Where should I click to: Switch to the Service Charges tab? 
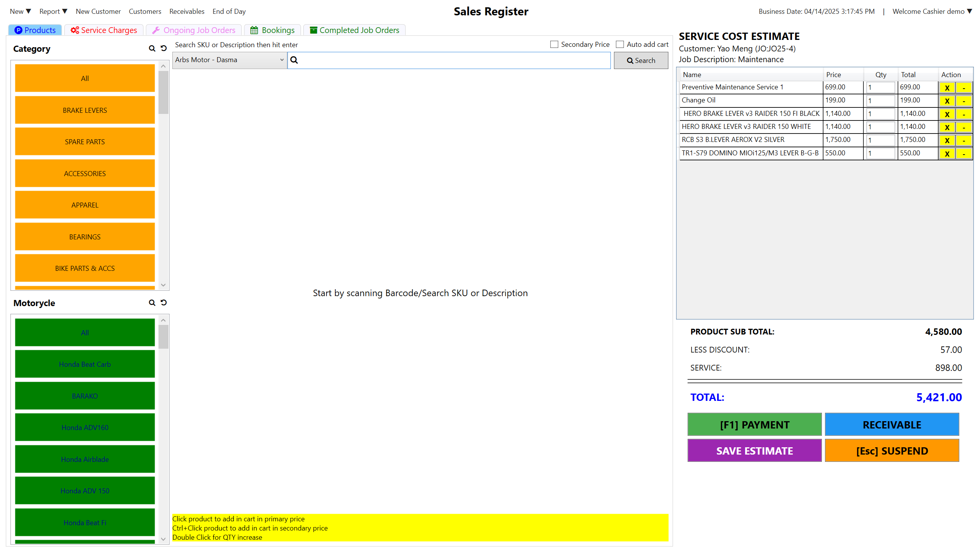click(104, 30)
